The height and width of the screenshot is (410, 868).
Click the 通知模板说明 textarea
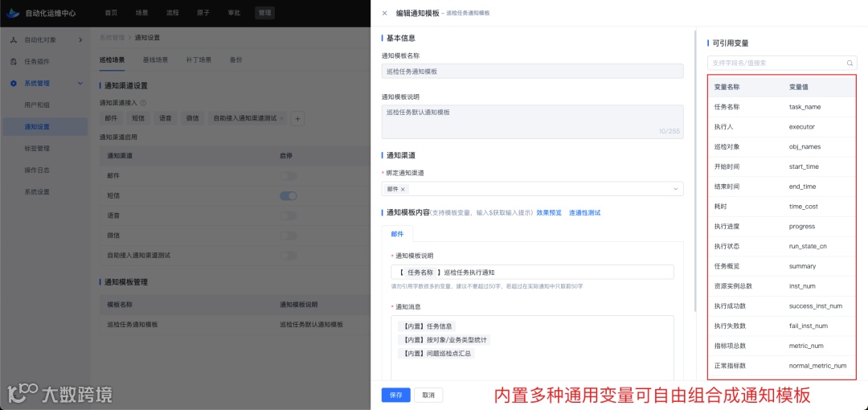(533, 122)
